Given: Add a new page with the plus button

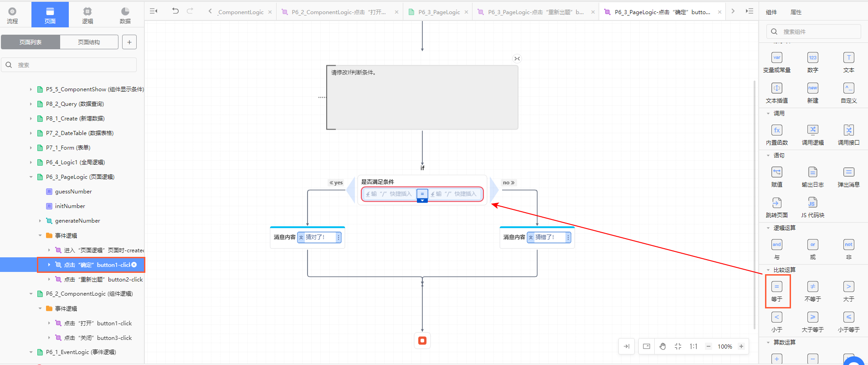Looking at the screenshot, I should [129, 42].
